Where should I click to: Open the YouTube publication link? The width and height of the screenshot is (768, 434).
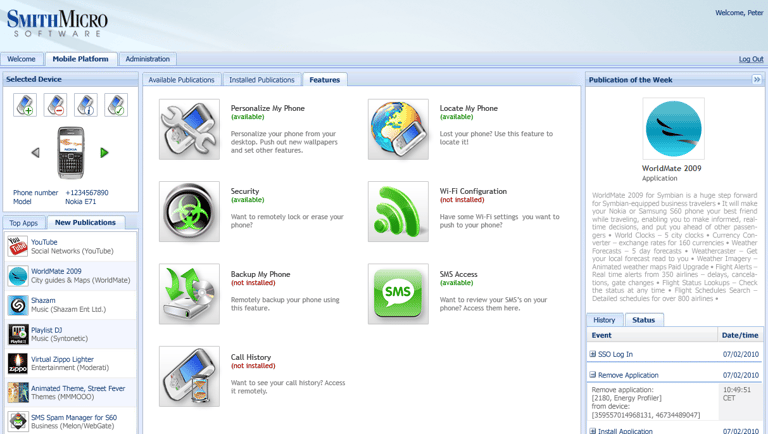(44, 242)
